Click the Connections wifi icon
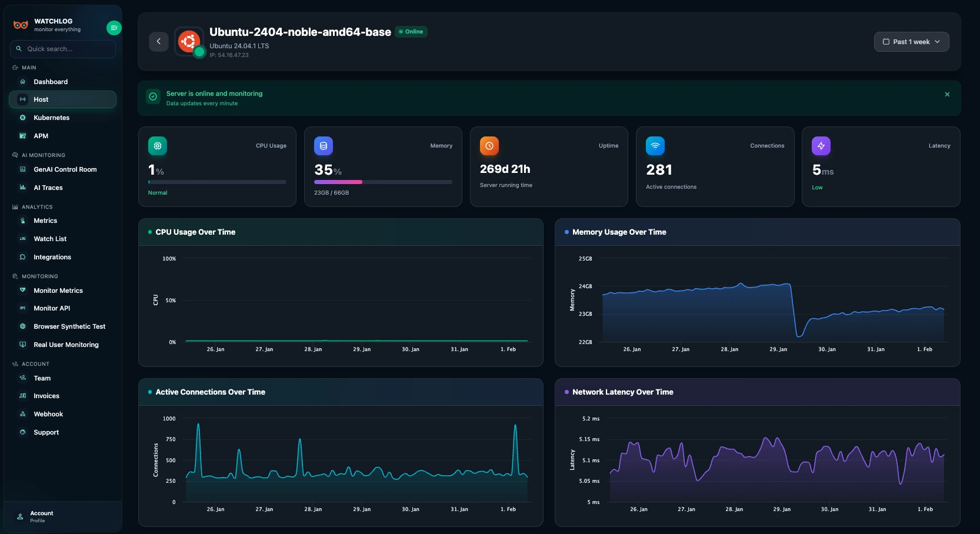This screenshot has height=534, width=980. (x=655, y=146)
